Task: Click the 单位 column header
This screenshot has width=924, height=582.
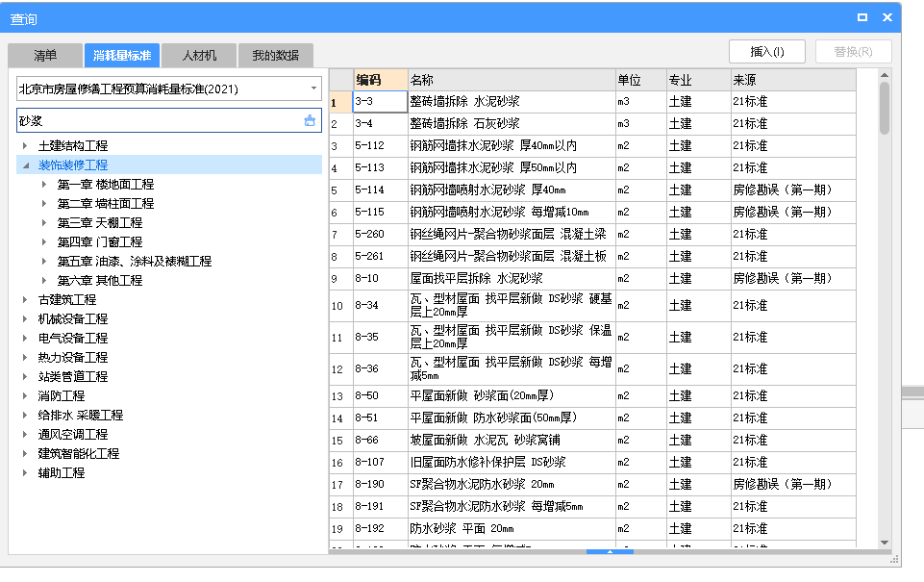Action: [x=640, y=80]
